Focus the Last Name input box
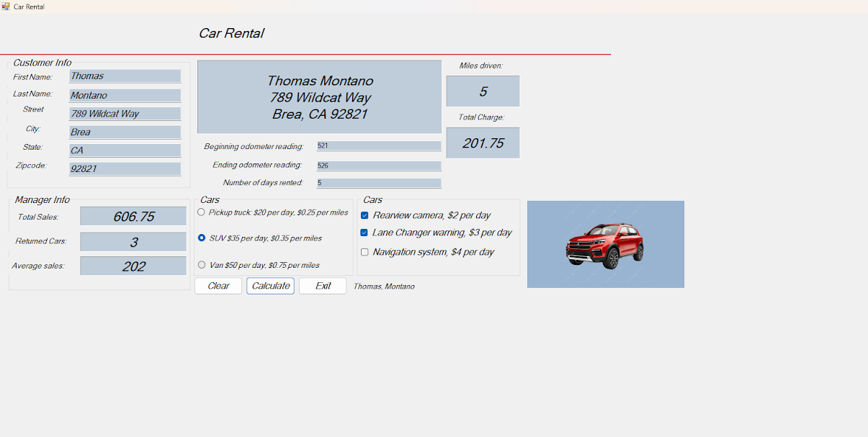Image resolution: width=868 pixels, height=437 pixels. tap(125, 95)
